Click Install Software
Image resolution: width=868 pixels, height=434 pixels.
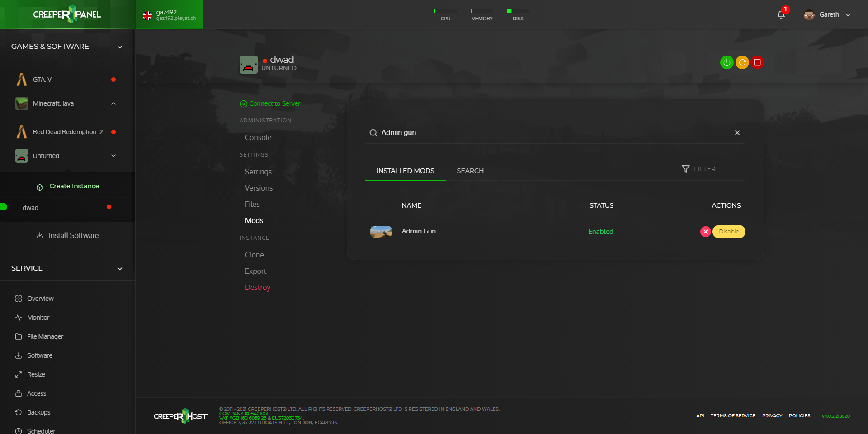[68, 235]
